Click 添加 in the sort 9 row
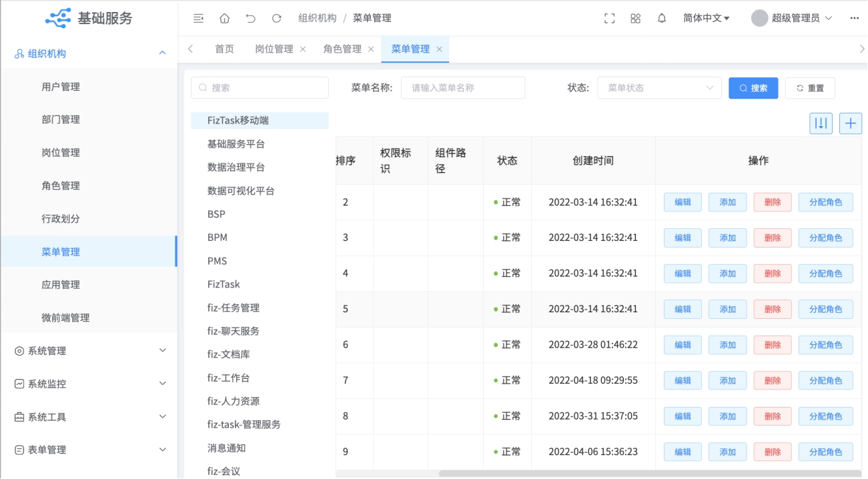The width and height of the screenshot is (868, 479). coord(727,452)
